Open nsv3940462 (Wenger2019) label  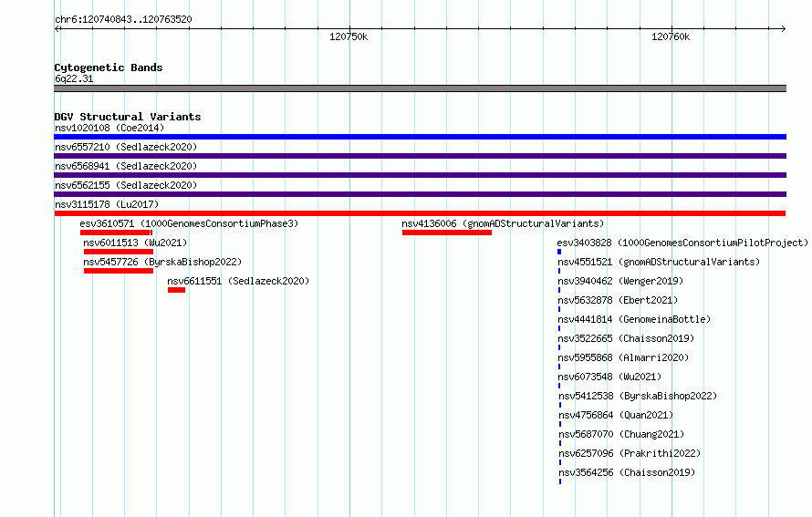[x=620, y=281]
